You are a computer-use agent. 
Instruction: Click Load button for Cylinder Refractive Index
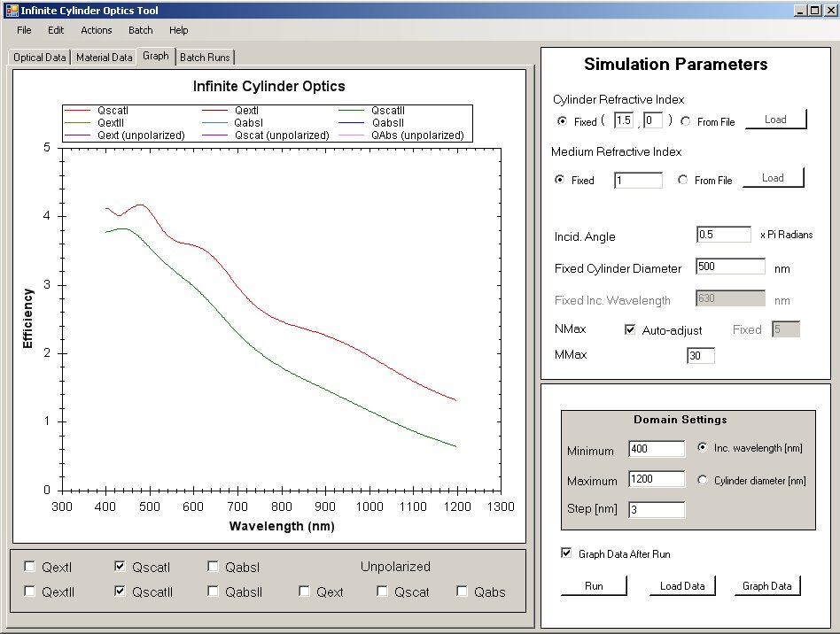[775, 120]
